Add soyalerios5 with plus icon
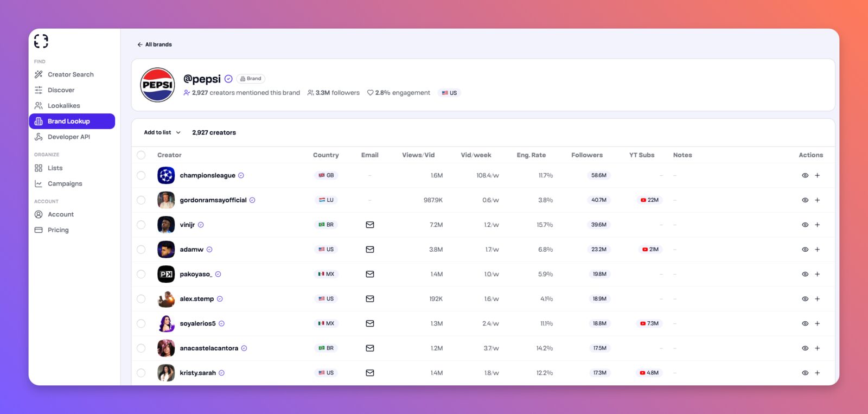 pyautogui.click(x=818, y=323)
